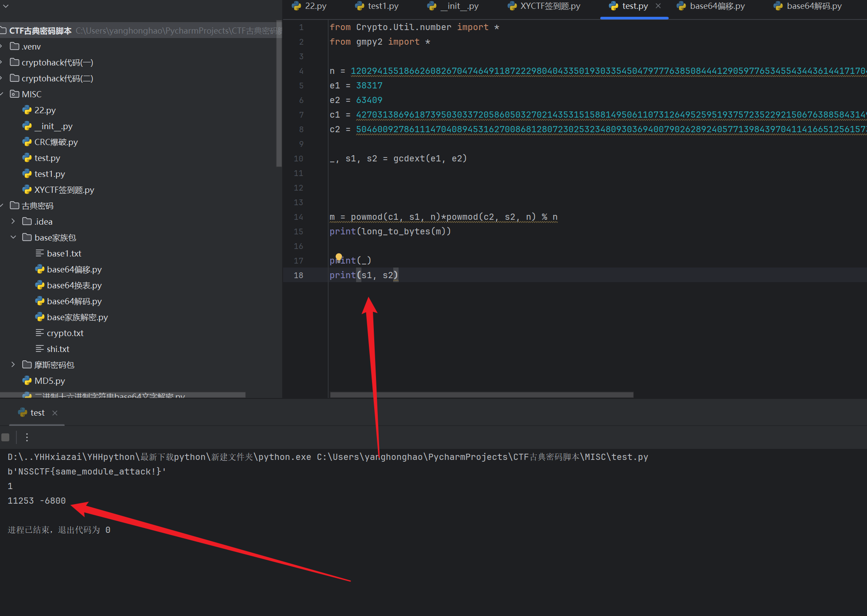Click line number 18 in gutter
This screenshot has width=867, height=616.
299,275
